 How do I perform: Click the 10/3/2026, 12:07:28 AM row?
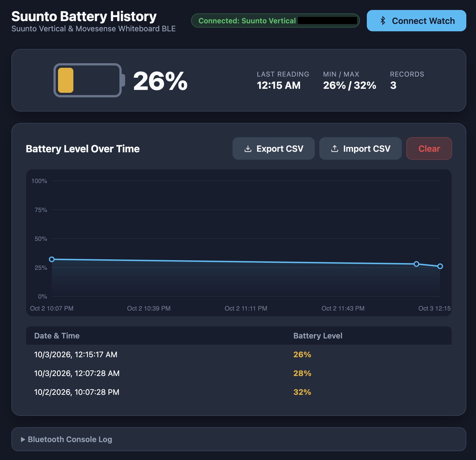click(239, 373)
